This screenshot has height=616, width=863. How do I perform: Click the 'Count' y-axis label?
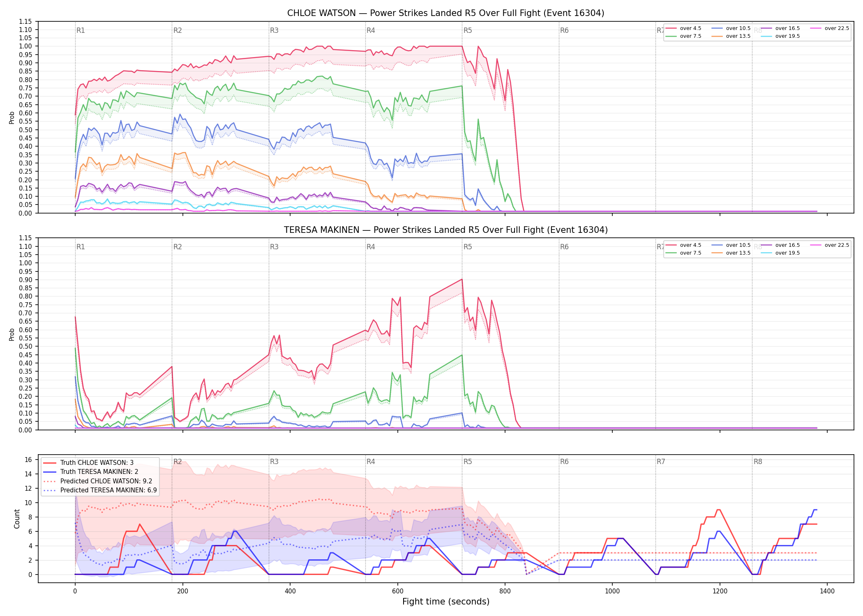(x=17, y=519)
